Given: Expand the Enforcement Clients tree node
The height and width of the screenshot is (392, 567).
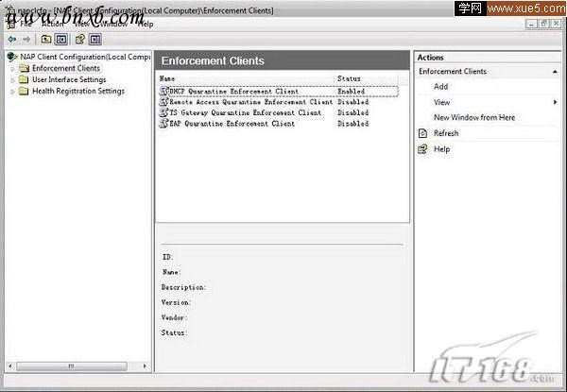Looking at the screenshot, I should pos(13,68).
